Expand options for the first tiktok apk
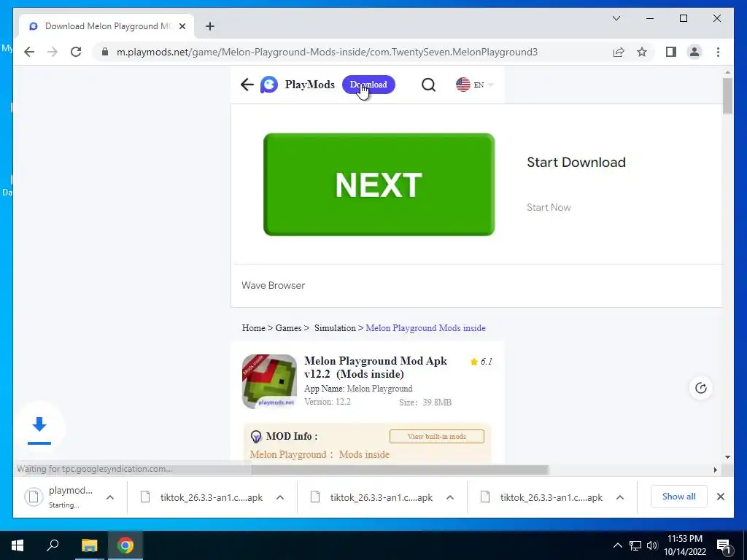This screenshot has height=560, width=747. click(x=280, y=497)
